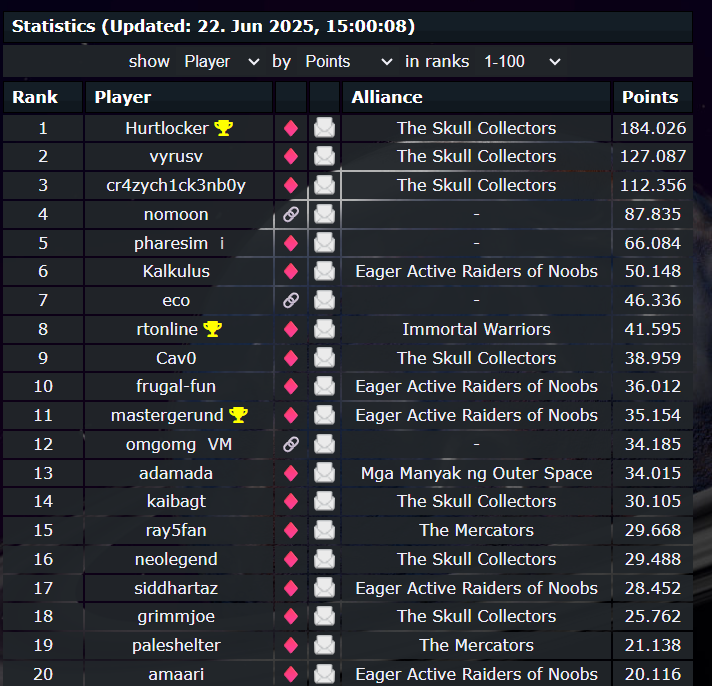Click player name Kalkulus
The image size is (712, 686).
(176, 271)
